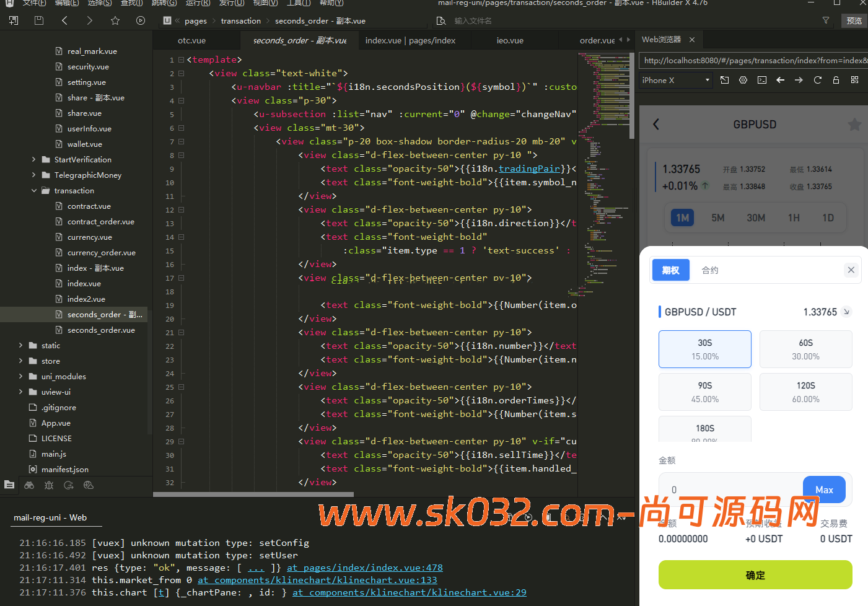Click the bookmark star icon in toolbar

[115, 20]
